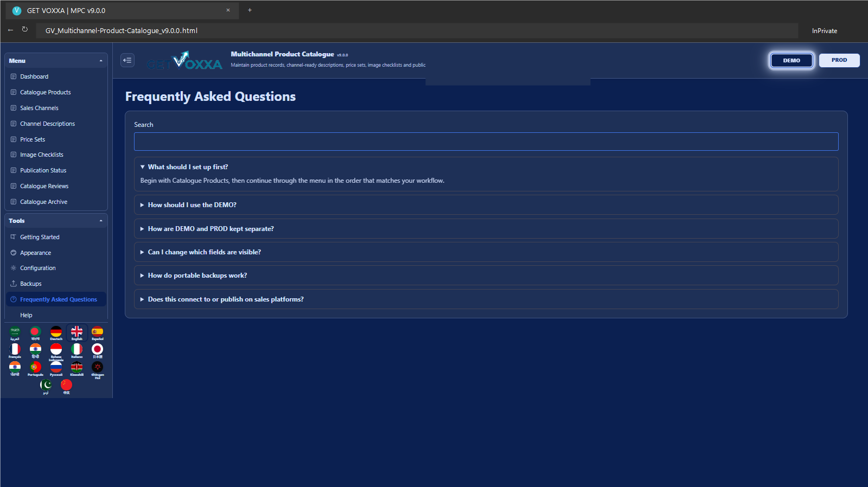
Task: Select the English language flag
Action: click(76, 333)
